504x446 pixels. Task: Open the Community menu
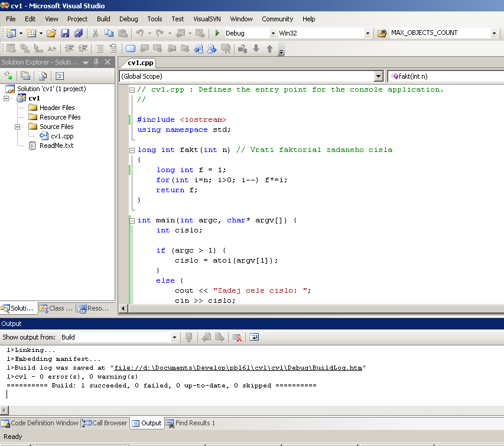[277, 19]
